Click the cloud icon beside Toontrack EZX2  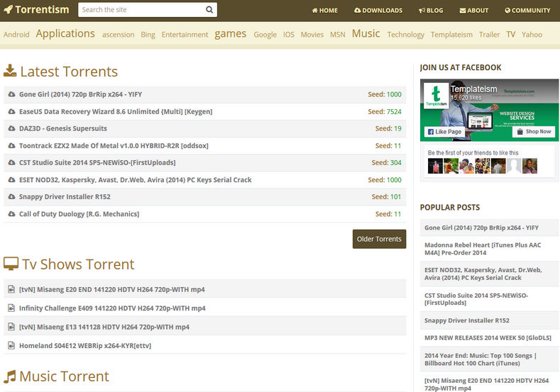11,145
